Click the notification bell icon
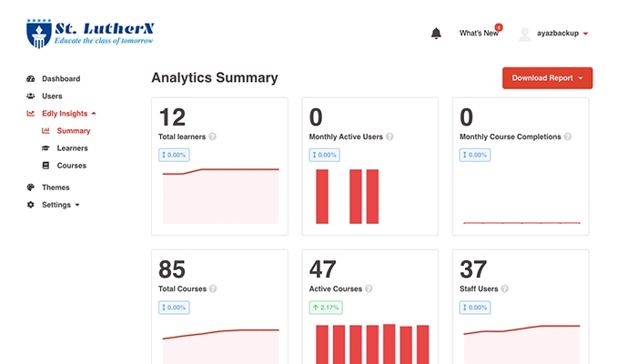637x364 pixels. [436, 34]
